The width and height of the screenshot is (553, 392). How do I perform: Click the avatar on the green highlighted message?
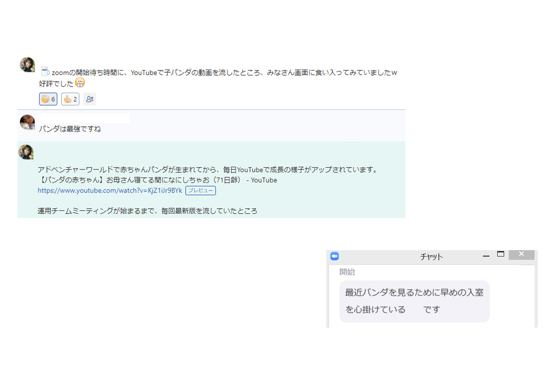(26, 152)
